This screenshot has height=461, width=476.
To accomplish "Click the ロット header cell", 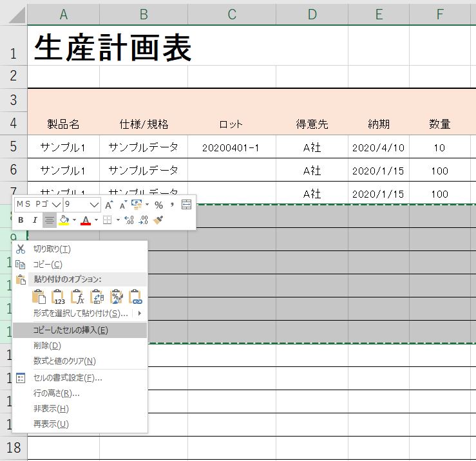I will click(232, 124).
